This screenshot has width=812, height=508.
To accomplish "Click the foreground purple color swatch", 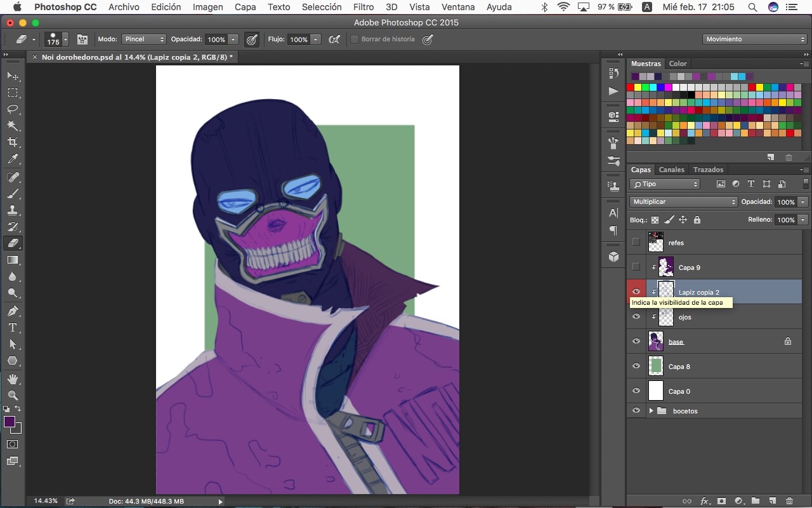I will 10,422.
